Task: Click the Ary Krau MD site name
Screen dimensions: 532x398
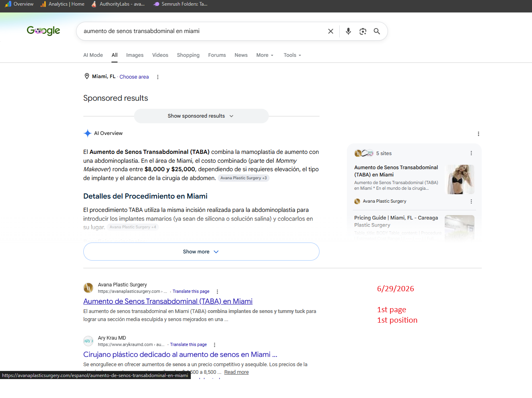Action: (x=112, y=338)
